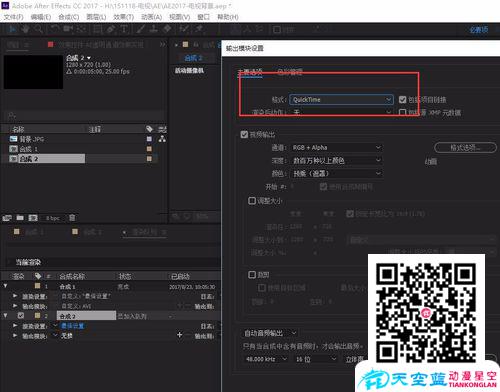Open the 16-bit audio depth dropdown
500x392 pixels.
pos(316,359)
